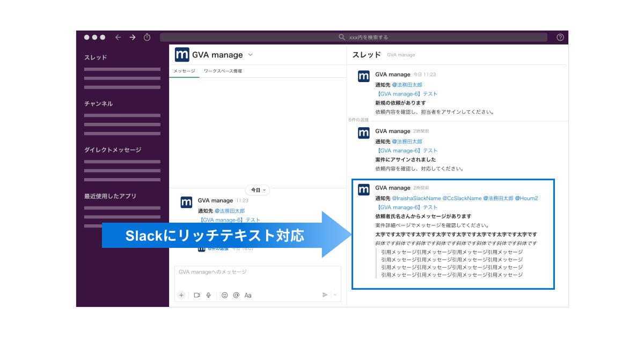Open スレッド in the left sidebar
This screenshot has height=338, width=644.
96,57
